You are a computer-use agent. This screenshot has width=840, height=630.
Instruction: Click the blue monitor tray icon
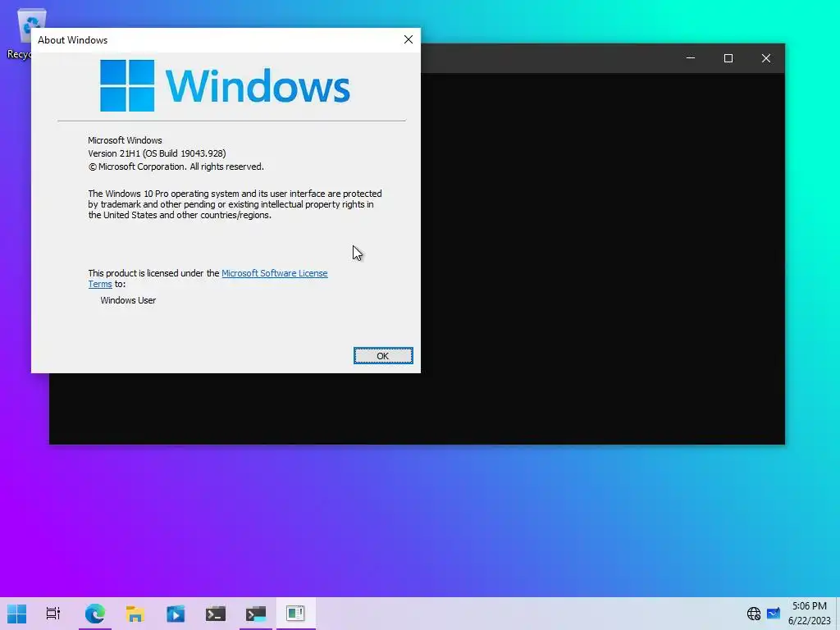coord(773,614)
